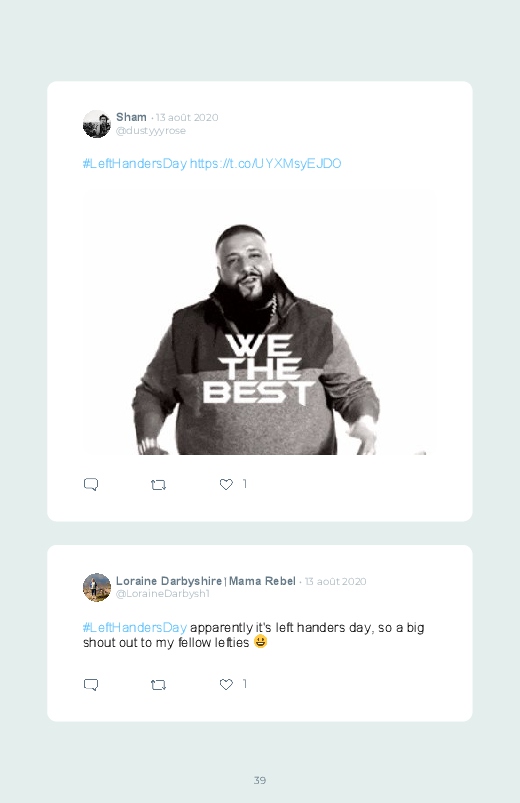Open the #LeftHandersDay hashtag in Sham's tweet
520x803 pixels.
click(135, 163)
